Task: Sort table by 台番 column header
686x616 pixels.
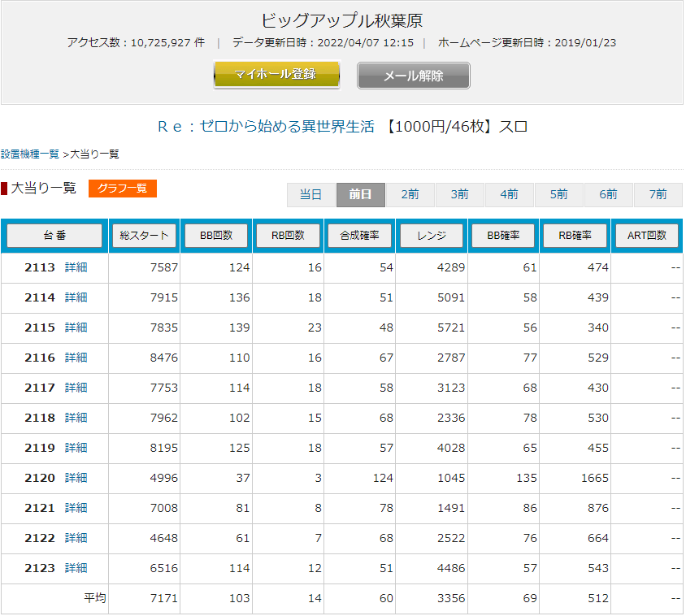Action: (54, 236)
